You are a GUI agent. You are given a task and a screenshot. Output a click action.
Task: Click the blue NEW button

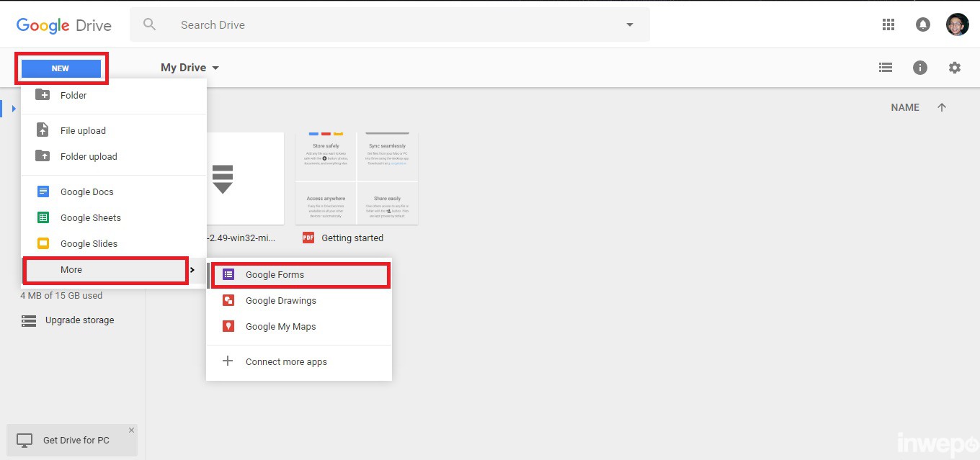(x=61, y=68)
